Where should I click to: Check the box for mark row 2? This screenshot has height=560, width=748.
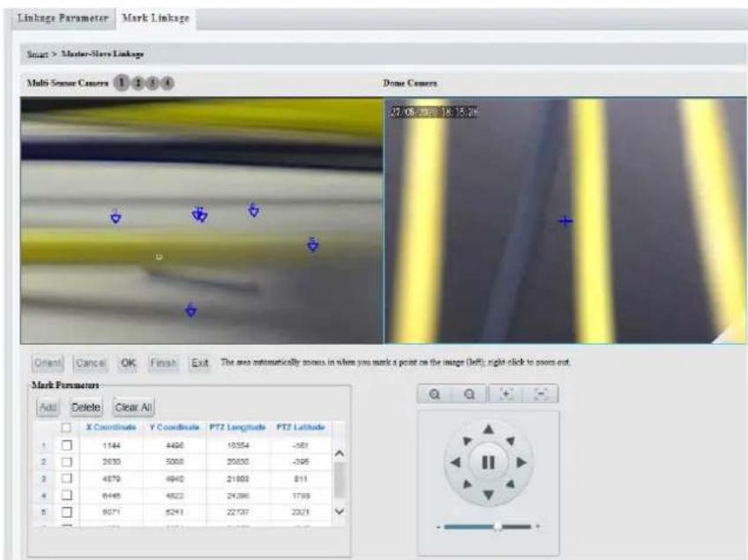click(x=67, y=462)
